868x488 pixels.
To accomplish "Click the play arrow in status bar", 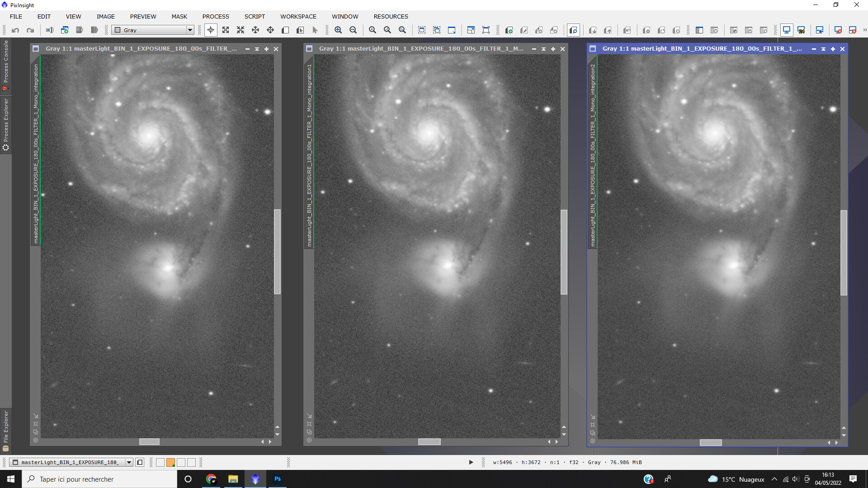I will click(x=471, y=462).
